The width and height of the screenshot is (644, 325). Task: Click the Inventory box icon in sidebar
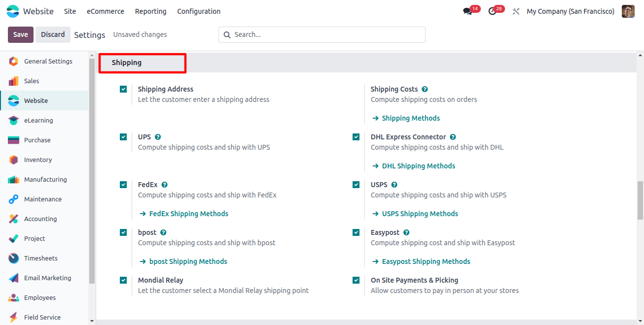click(x=13, y=160)
